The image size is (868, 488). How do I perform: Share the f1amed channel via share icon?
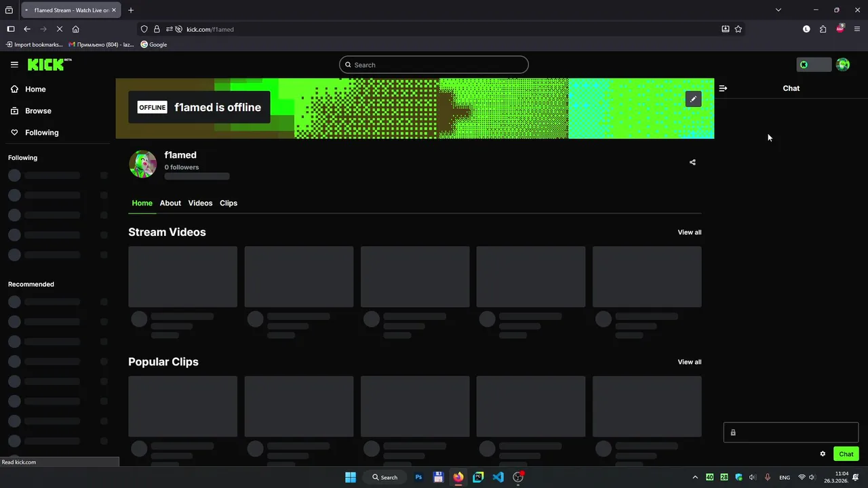pos(692,162)
